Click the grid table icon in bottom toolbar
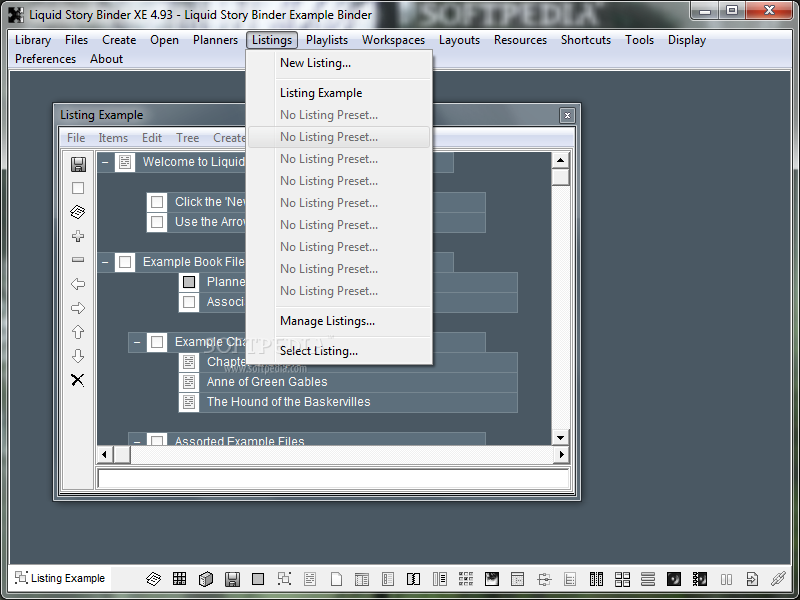The width and height of the screenshot is (800, 600). tap(180, 579)
